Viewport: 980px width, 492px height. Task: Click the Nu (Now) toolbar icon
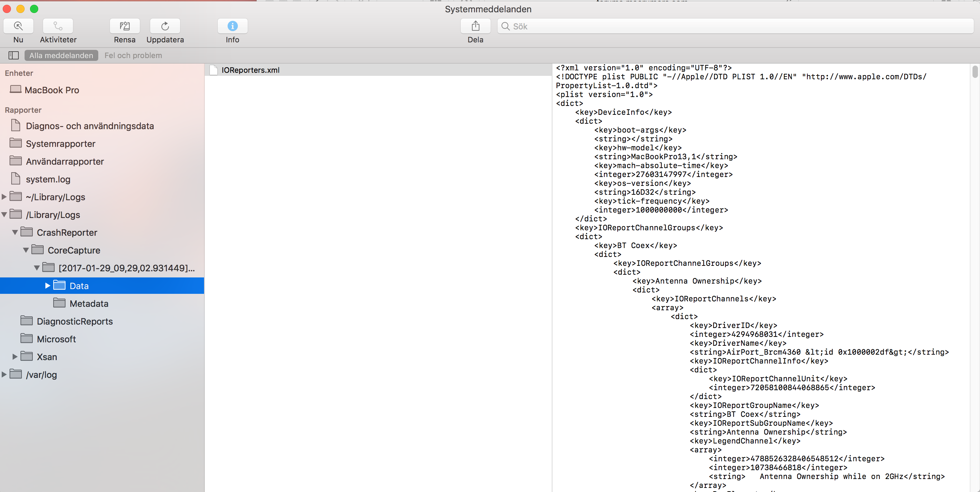point(18,26)
